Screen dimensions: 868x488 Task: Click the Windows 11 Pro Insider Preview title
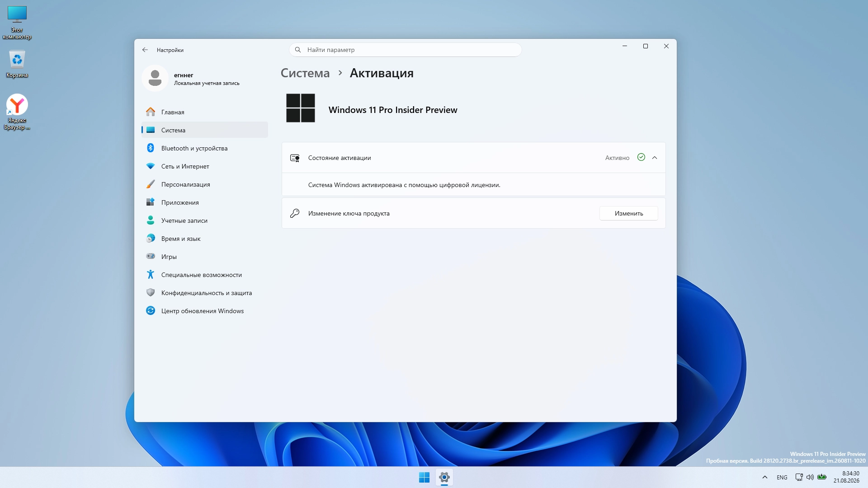[x=393, y=110]
